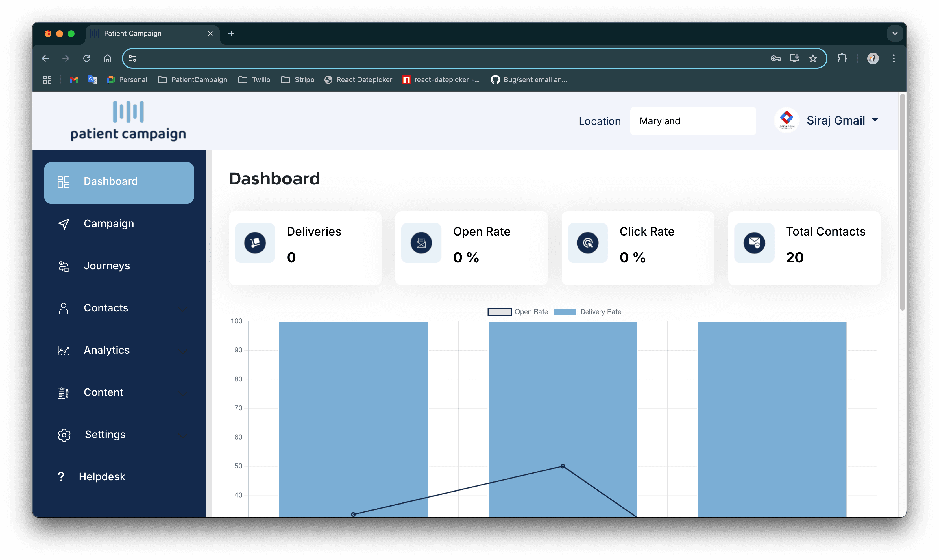Reload the page with the refresh icon
The image size is (939, 560).
point(87,58)
